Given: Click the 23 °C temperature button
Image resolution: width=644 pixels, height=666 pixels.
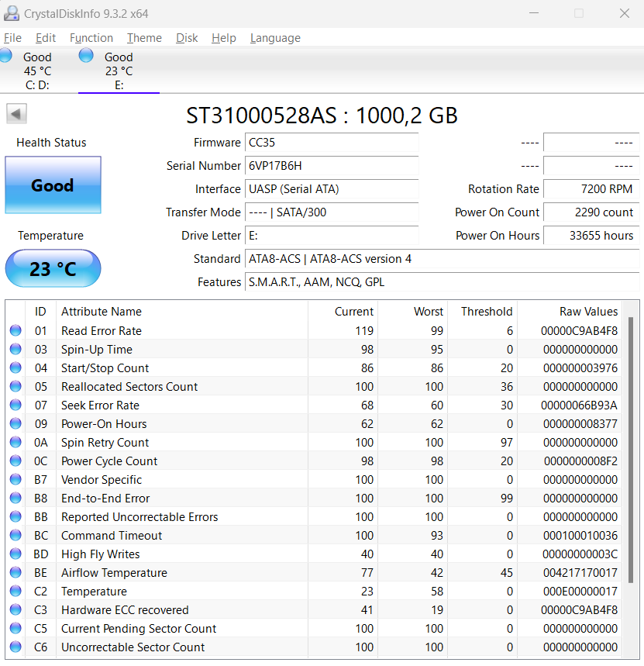Looking at the screenshot, I should (x=53, y=269).
